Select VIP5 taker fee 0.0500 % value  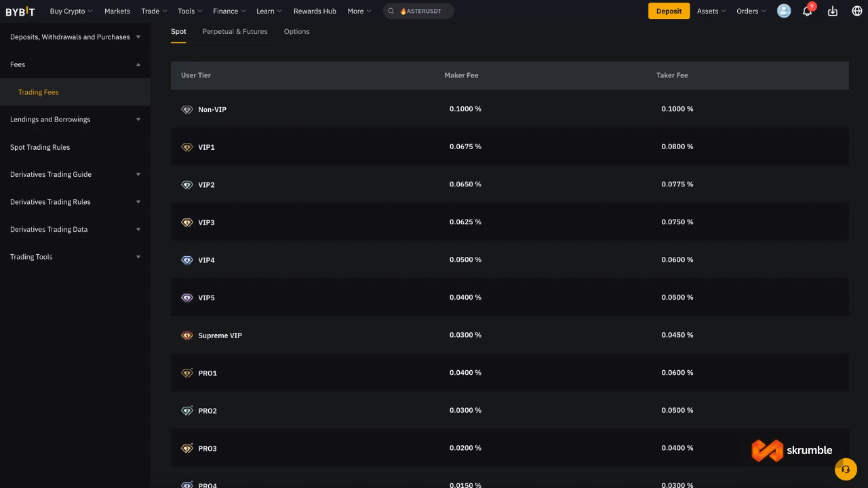(677, 297)
